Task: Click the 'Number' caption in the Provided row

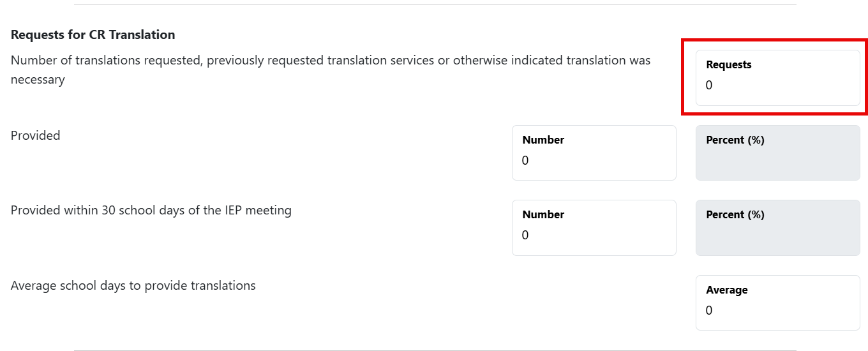Action: (543, 140)
